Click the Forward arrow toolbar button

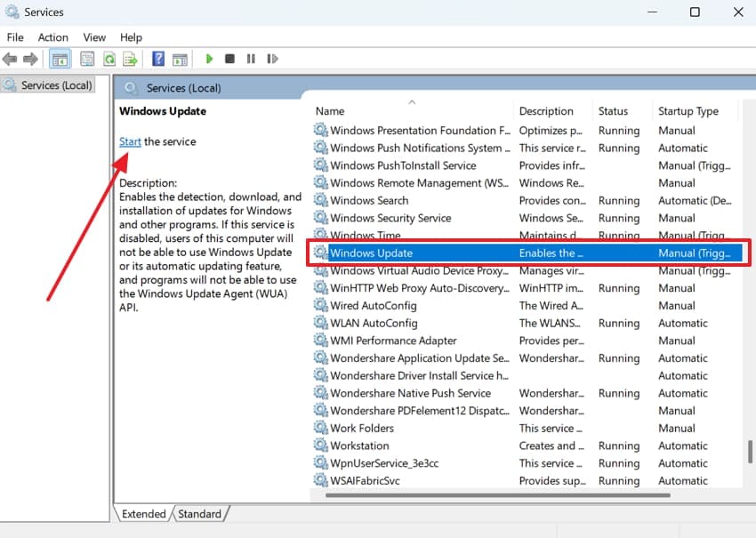tap(30, 59)
